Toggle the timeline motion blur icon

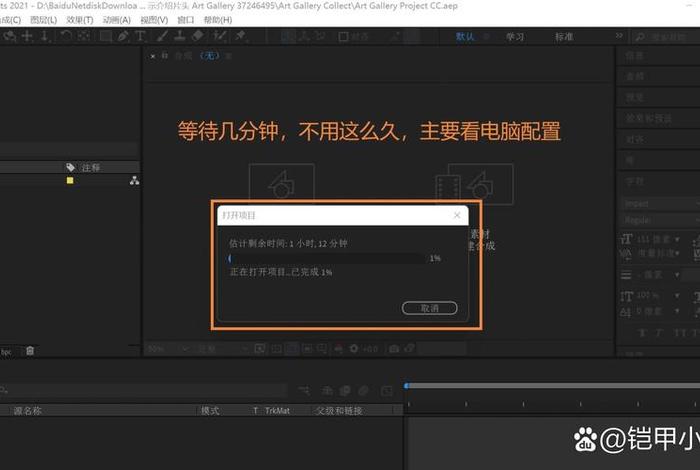coord(363,391)
